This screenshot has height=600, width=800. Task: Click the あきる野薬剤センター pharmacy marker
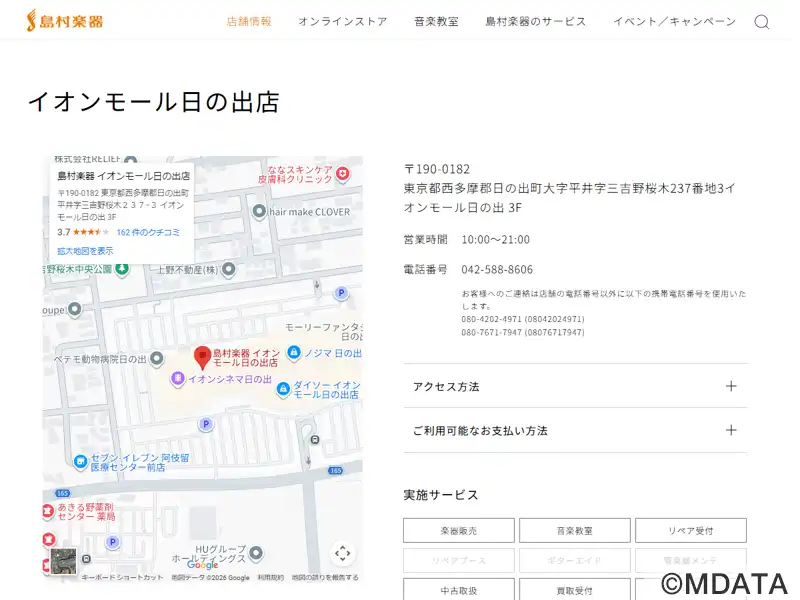48,511
